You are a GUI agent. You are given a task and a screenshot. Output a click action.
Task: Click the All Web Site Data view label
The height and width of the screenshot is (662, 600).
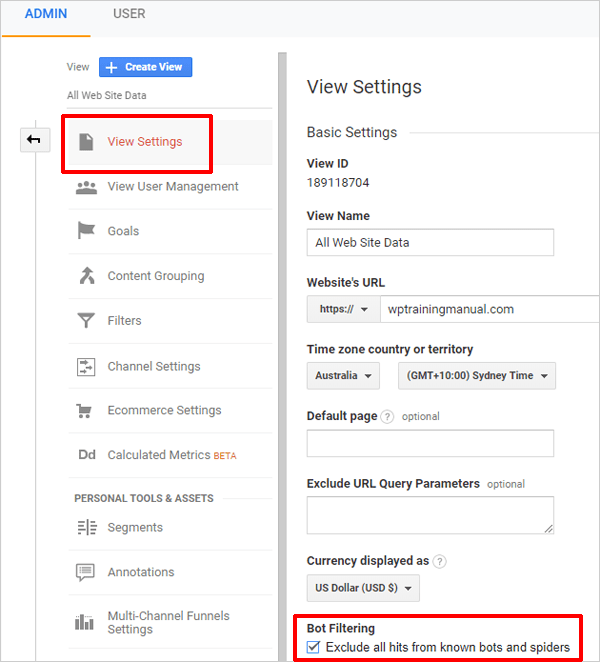(107, 95)
